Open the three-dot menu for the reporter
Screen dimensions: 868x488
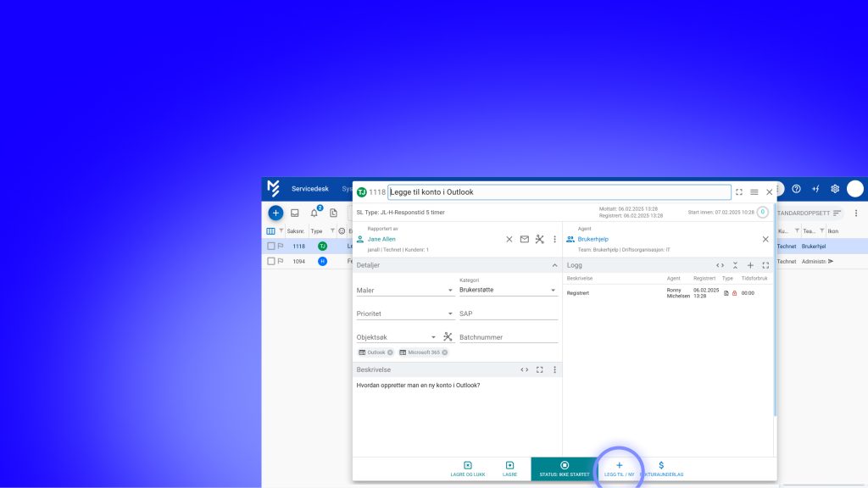554,239
